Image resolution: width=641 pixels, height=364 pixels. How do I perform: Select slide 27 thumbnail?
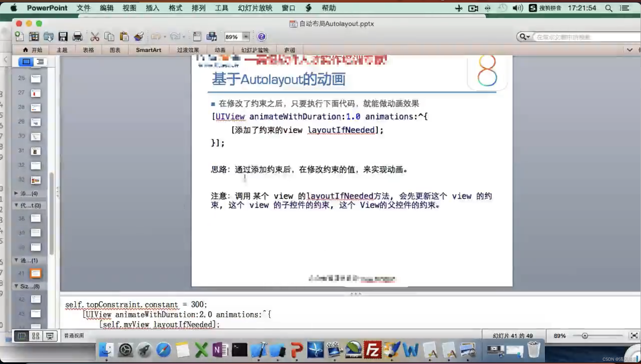35,93
